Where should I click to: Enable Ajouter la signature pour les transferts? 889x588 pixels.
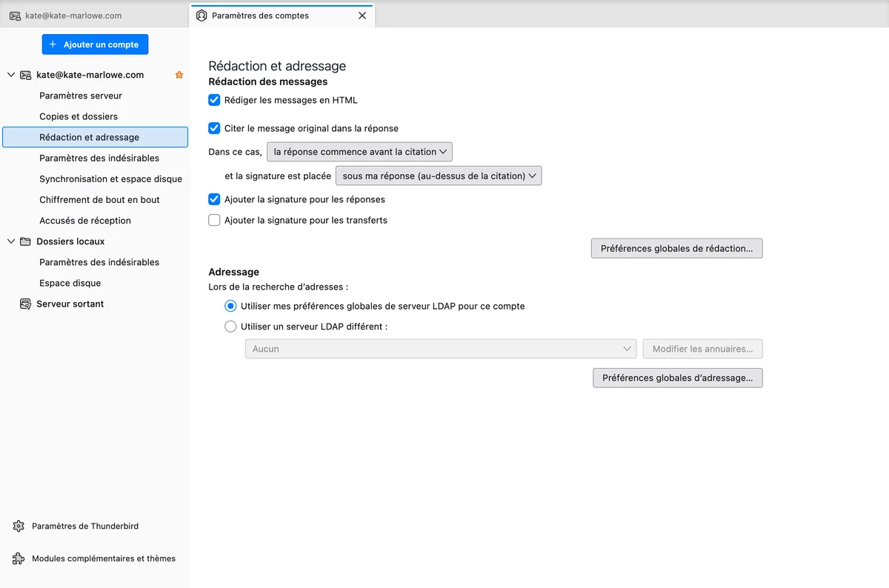click(x=214, y=220)
